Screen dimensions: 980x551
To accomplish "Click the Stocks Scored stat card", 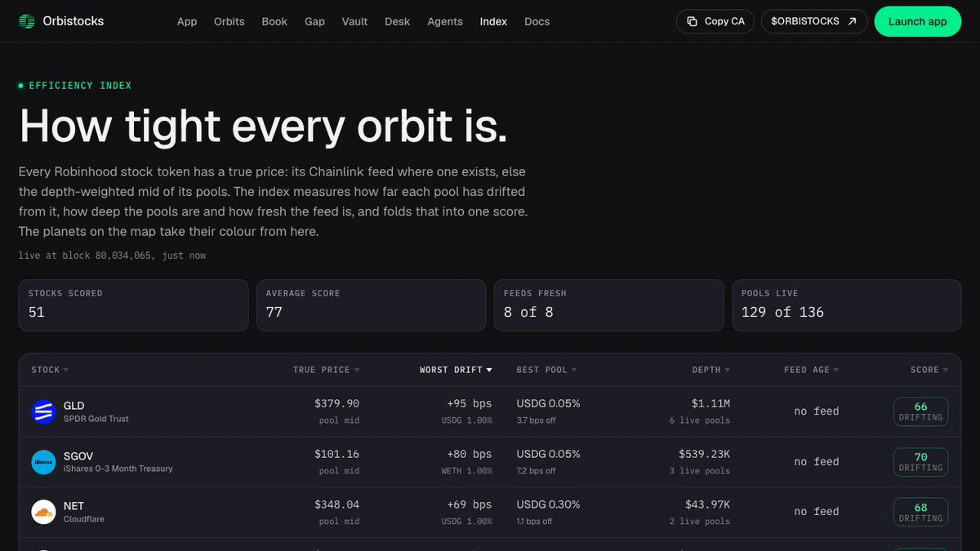I will click(133, 305).
